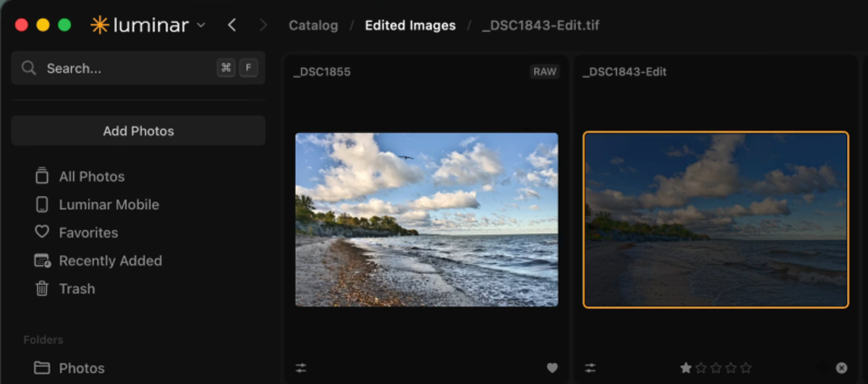This screenshot has height=384, width=868.
Task: Open the Photos folder in sidebar
Action: pos(82,368)
